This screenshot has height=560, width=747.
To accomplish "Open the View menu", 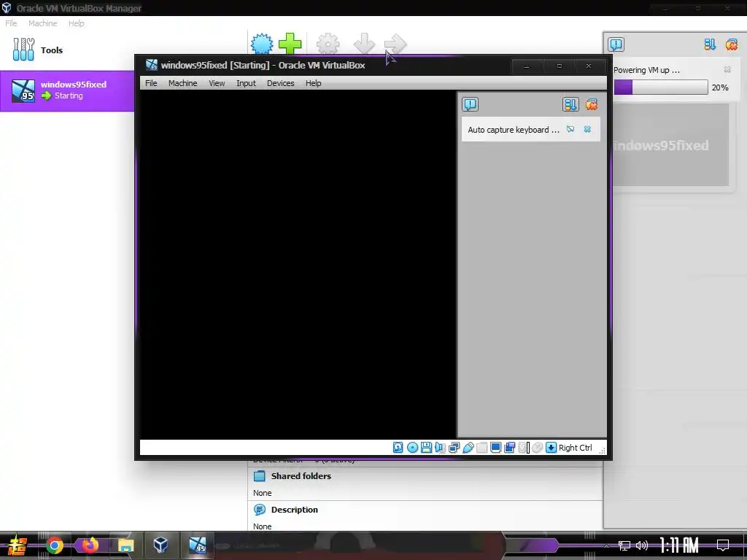I will tap(217, 83).
